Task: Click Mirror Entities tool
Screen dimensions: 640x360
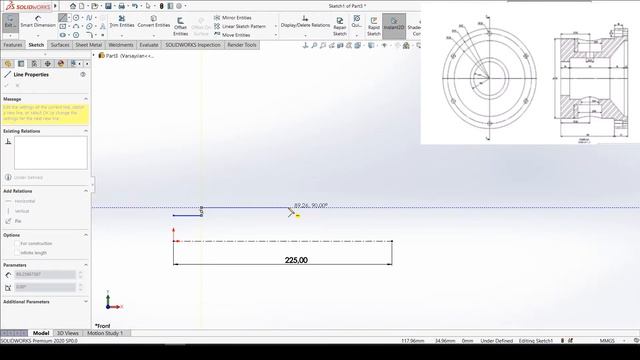Action: tap(233, 18)
